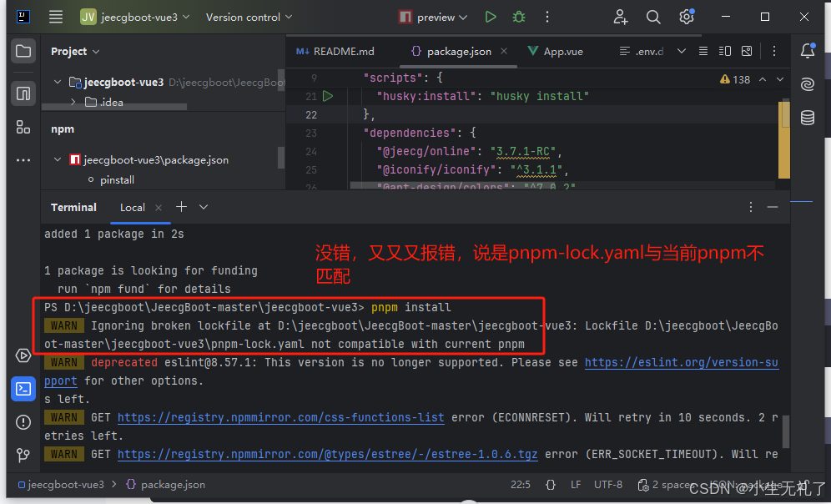Toggle the Project tool window folder icon
Screen dimensions: 831x504
coord(23,51)
